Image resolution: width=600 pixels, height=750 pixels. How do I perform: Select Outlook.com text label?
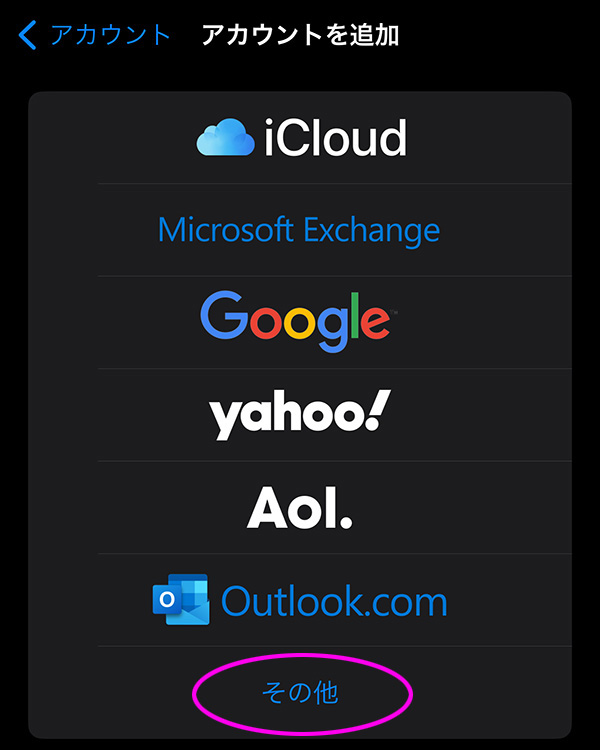334,601
